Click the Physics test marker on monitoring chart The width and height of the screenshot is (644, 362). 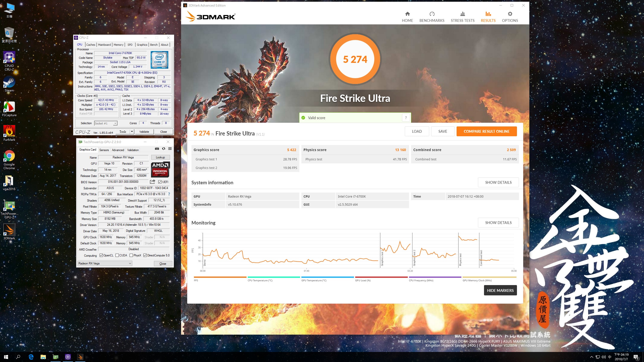click(x=460, y=259)
